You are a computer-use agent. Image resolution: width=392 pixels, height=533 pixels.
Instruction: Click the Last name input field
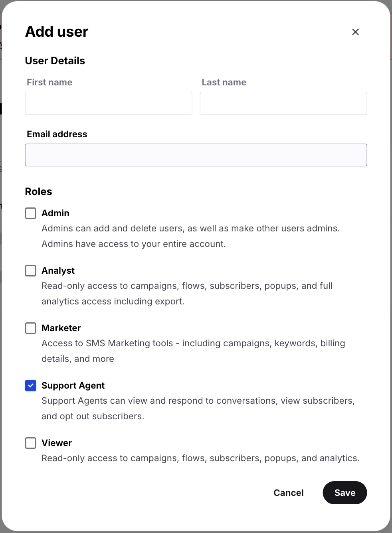pos(283,103)
